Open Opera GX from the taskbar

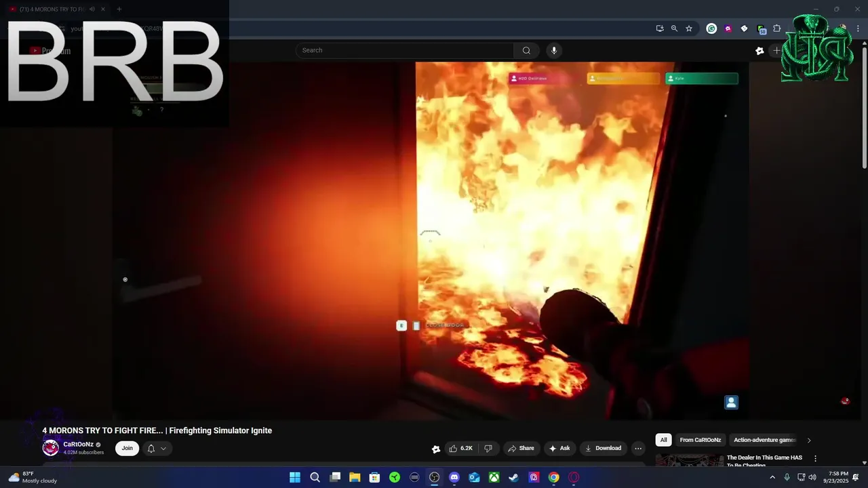(x=574, y=477)
